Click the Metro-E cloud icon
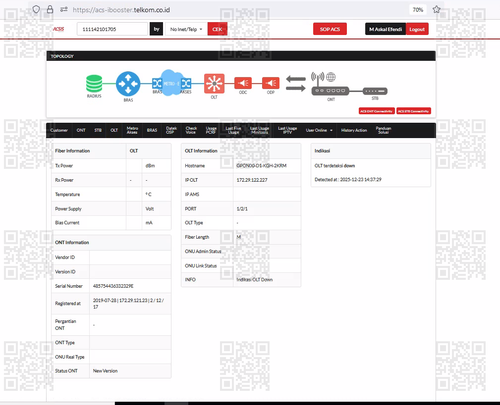 coord(171,83)
